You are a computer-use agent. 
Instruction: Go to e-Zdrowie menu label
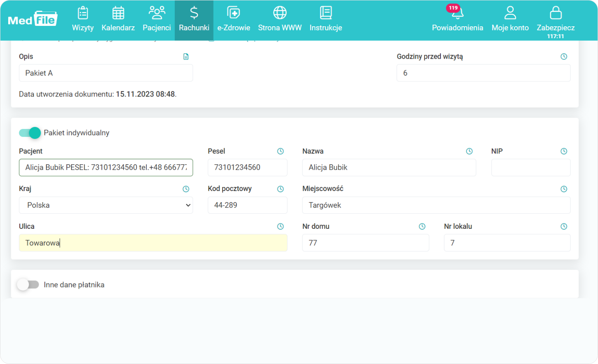[x=234, y=28]
